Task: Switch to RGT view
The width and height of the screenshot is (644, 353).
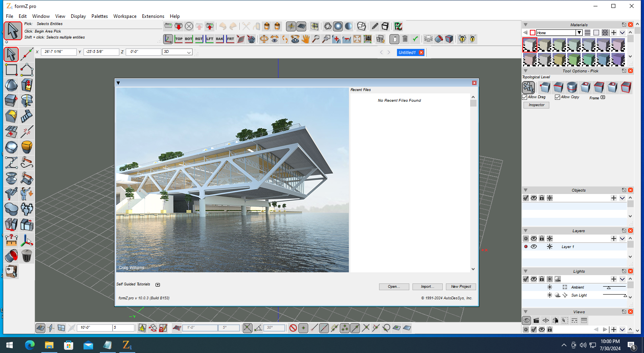Action: point(199,39)
